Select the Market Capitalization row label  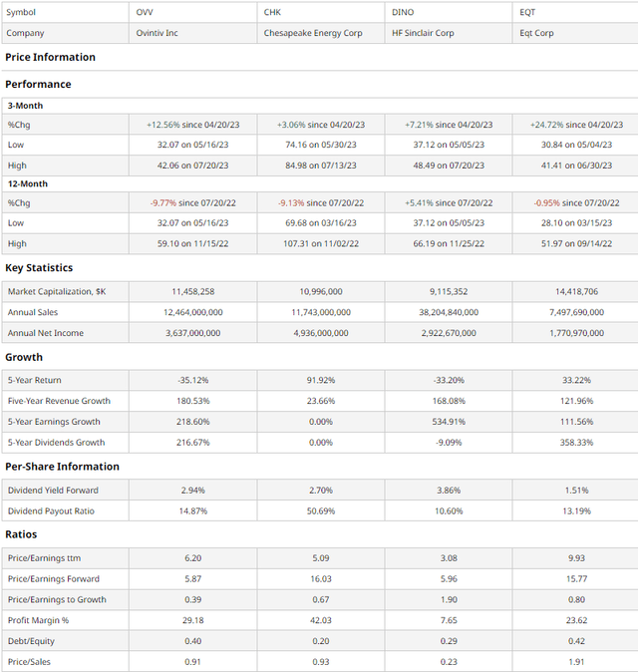tap(57, 291)
